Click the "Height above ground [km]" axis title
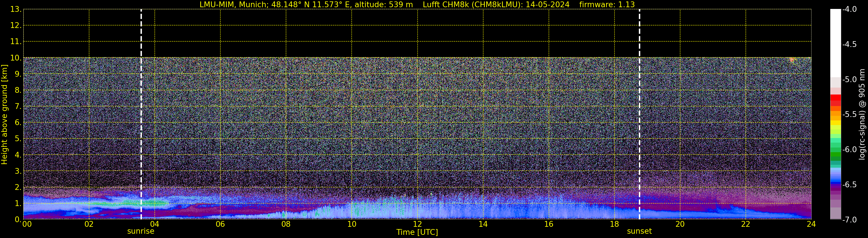The image size is (868, 238). [x=4, y=114]
